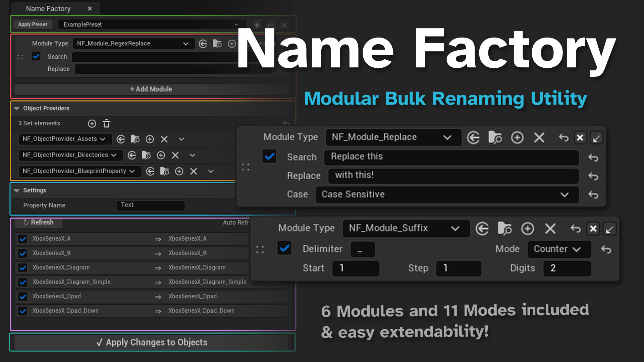Edit the Suffix Digits value
Screen dimensions: 644x362
tap(567, 268)
